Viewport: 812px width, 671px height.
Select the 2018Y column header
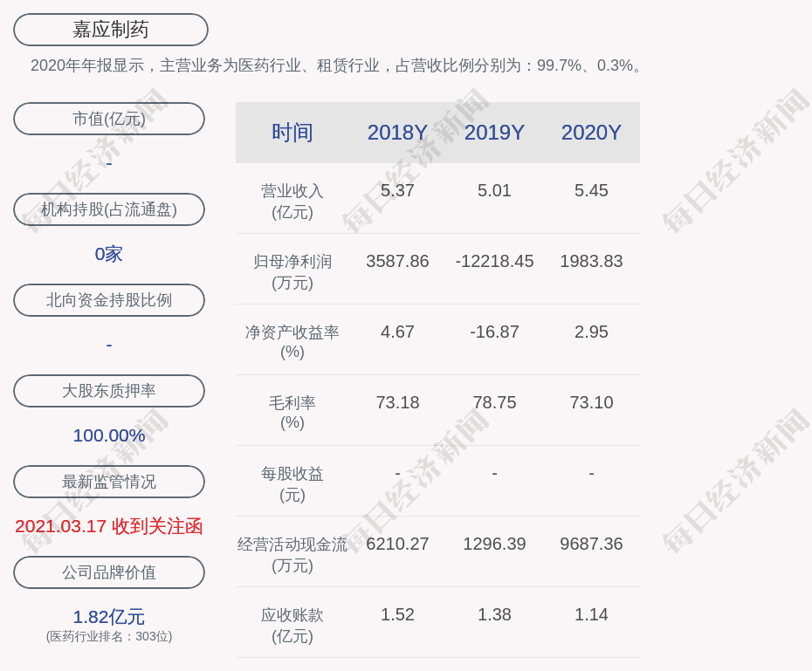click(398, 133)
